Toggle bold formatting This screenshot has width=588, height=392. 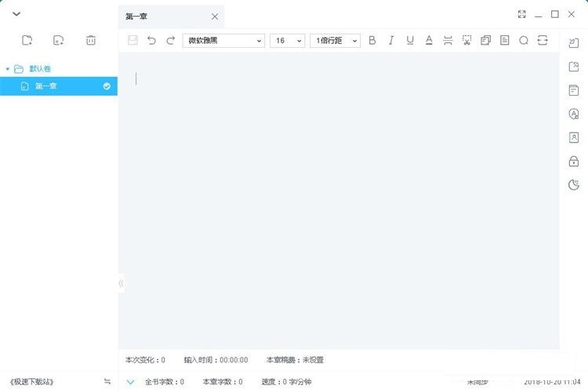point(372,40)
